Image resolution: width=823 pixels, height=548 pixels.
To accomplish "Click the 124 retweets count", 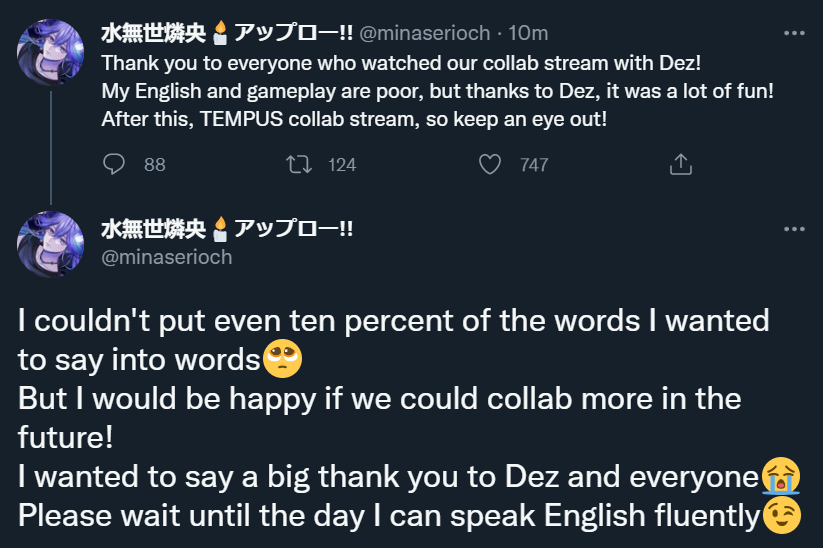I will pos(342,165).
